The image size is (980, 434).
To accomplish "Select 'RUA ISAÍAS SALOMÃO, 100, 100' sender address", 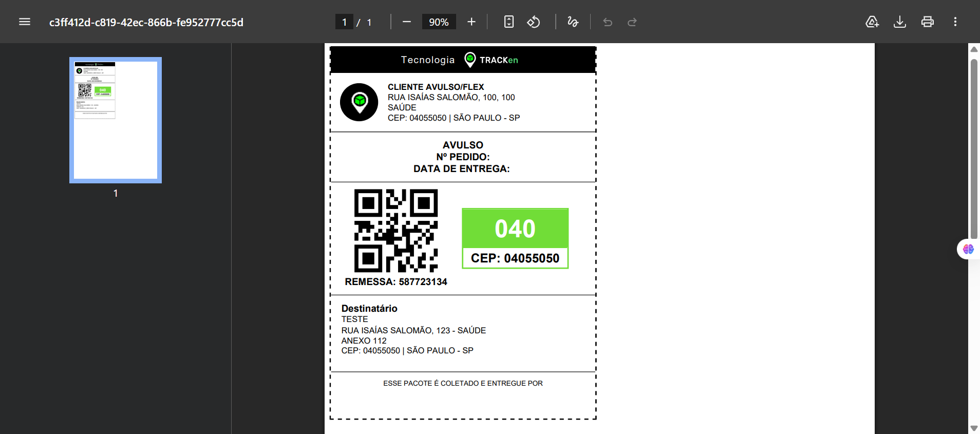I will [451, 97].
